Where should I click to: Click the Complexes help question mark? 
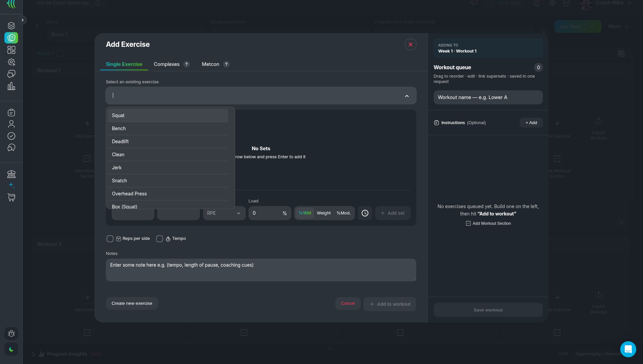pos(187,64)
